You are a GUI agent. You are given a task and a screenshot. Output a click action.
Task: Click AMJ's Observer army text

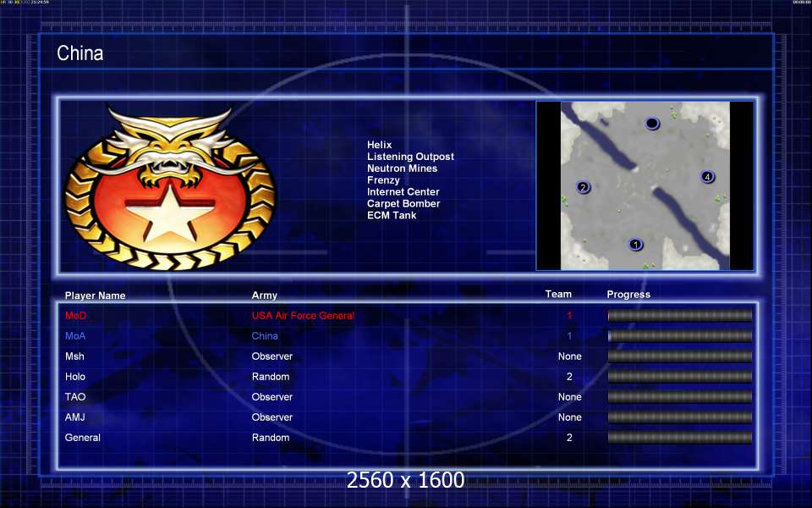click(x=272, y=417)
